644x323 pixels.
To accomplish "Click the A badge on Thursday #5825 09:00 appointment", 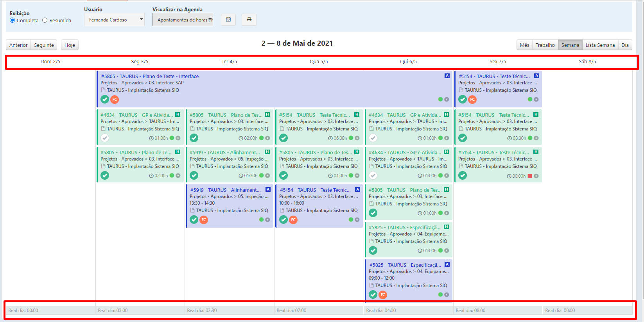I will [x=447, y=264].
